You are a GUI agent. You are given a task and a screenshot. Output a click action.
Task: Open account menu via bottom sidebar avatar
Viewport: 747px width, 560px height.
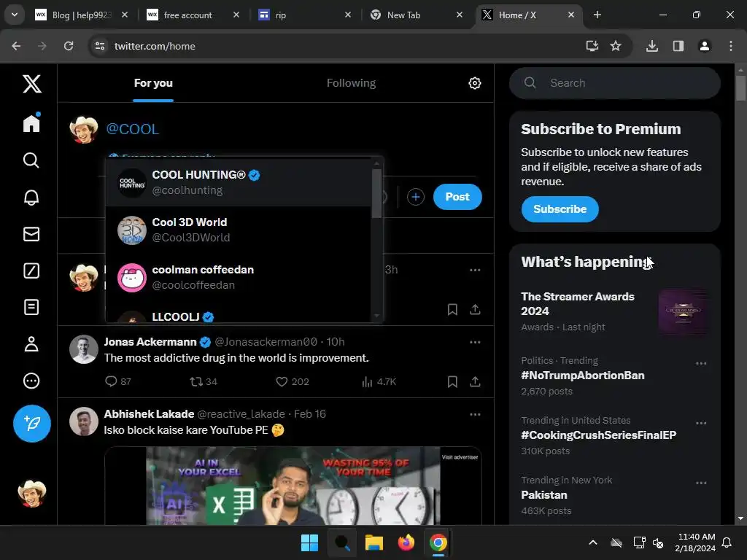click(x=32, y=493)
